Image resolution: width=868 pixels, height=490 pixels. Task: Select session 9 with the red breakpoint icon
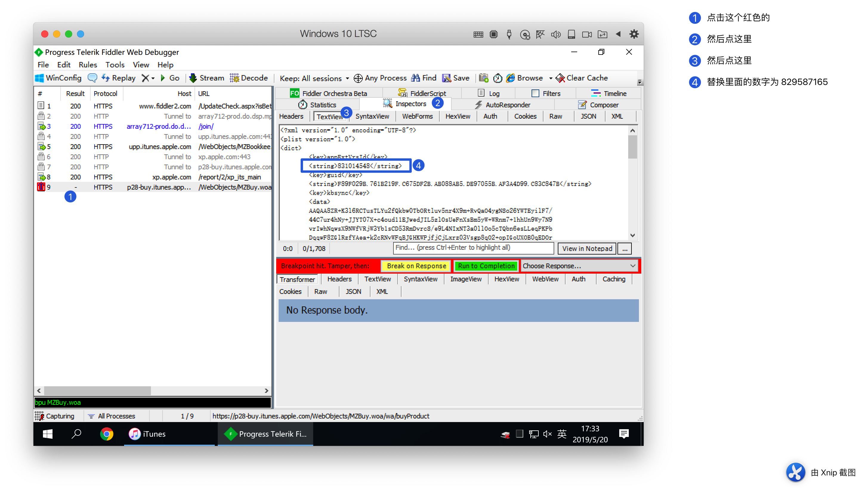(153, 187)
